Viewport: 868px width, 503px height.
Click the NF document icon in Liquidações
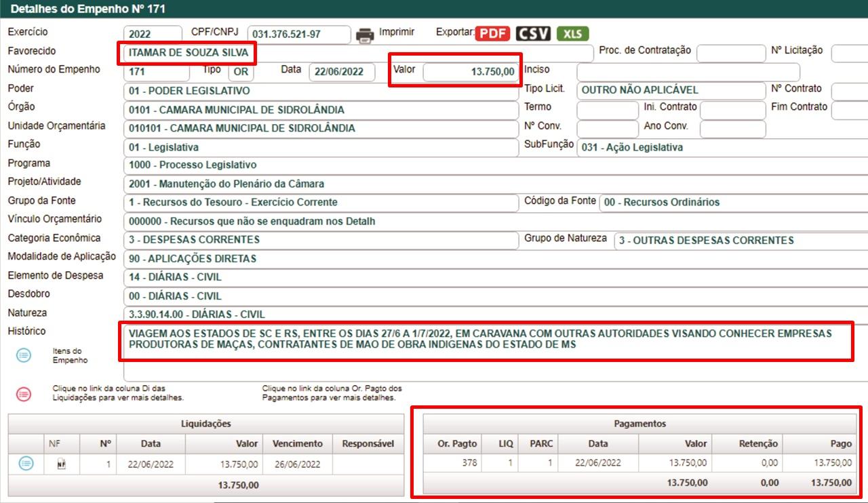(62, 464)
